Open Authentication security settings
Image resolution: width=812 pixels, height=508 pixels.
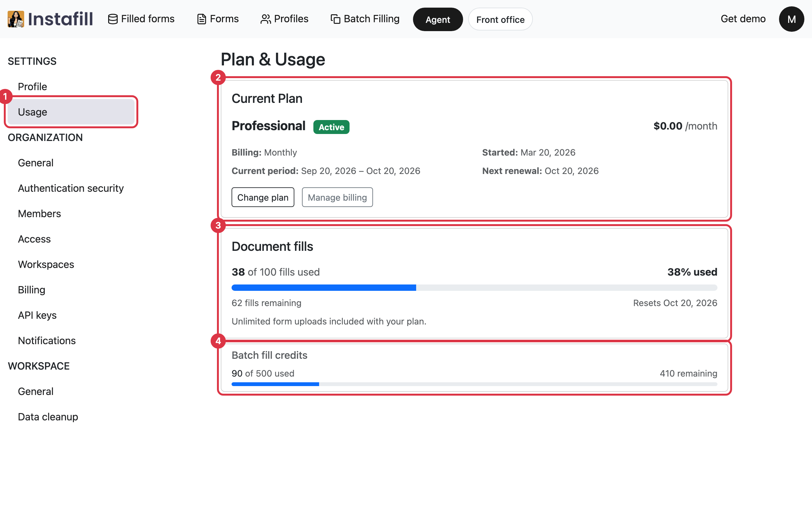(71, 188)
